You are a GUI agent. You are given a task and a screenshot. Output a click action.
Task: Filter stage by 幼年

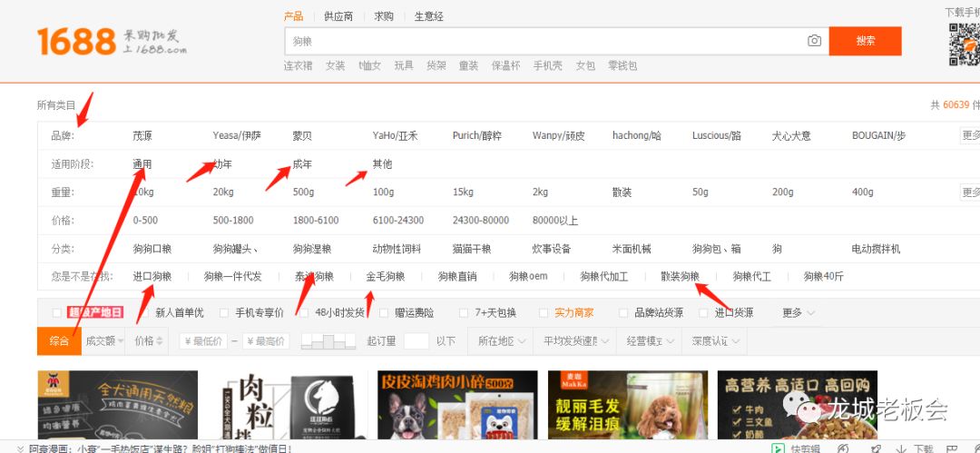(222, 164)
